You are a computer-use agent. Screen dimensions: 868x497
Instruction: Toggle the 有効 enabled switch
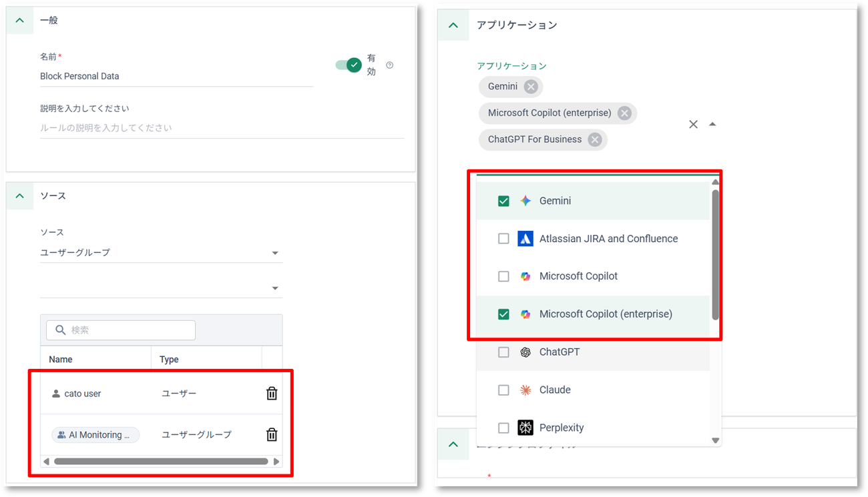[x=349, y=65]
